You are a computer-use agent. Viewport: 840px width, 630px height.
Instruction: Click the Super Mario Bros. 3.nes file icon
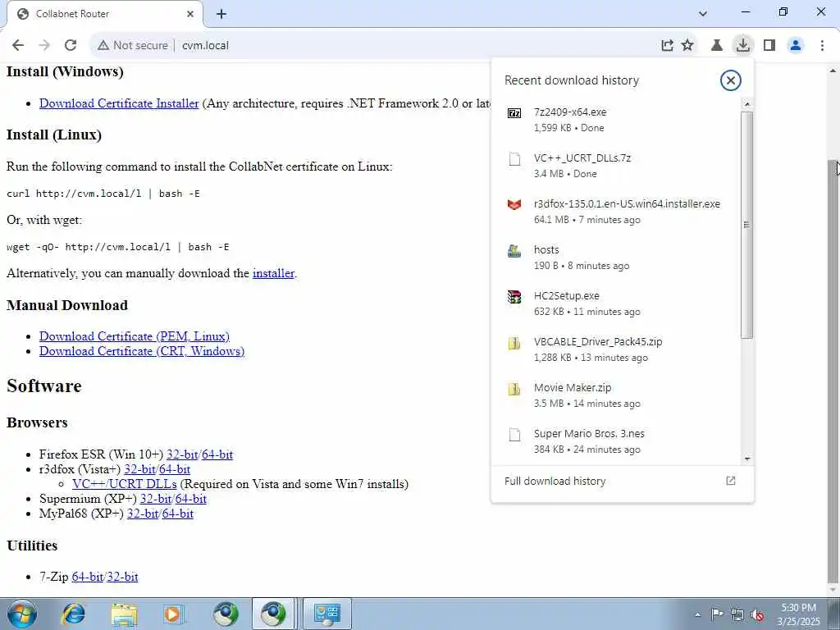(x=514, y=435)
